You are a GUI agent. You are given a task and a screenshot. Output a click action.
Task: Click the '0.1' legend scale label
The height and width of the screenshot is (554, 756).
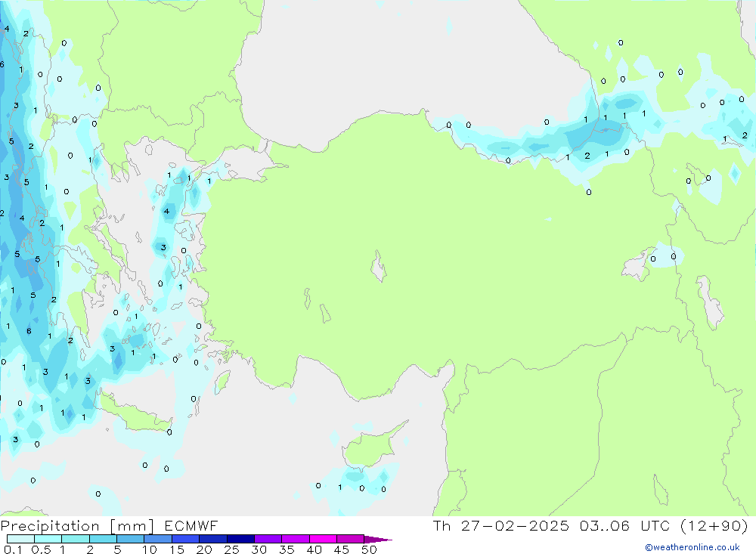tap(13, 549)
